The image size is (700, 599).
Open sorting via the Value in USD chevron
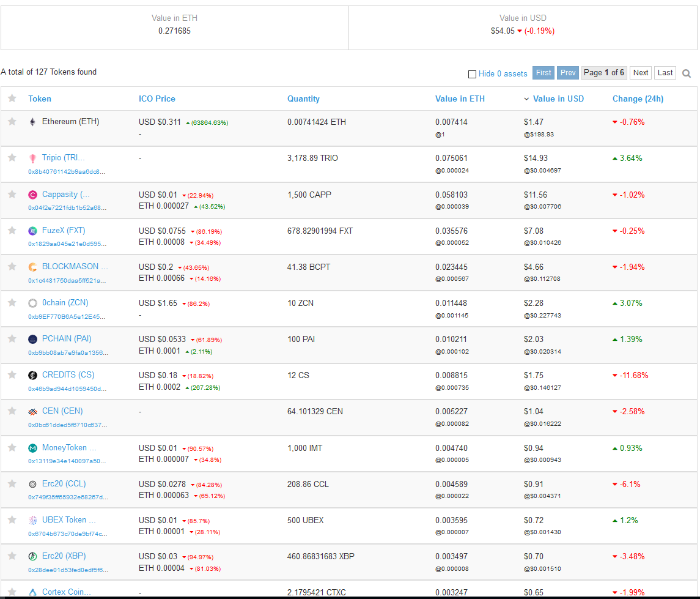pos(526,99)
